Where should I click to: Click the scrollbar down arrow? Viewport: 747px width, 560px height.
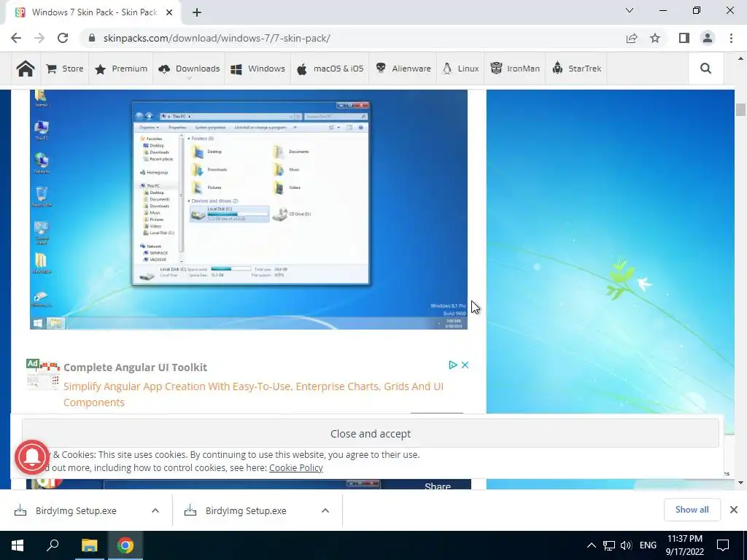point(740,483)
